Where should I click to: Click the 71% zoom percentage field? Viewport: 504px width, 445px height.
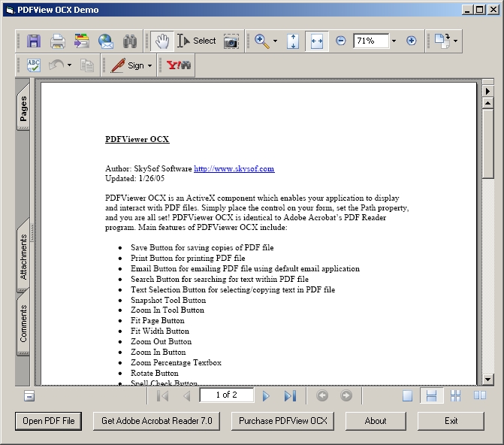click(x=371, y=41)
